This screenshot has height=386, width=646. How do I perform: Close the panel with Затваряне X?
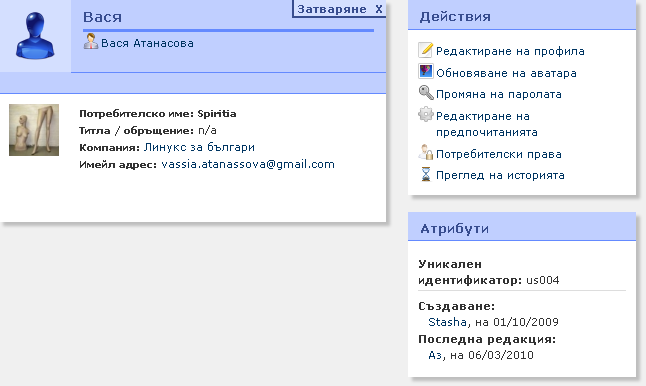pos(339,9)
